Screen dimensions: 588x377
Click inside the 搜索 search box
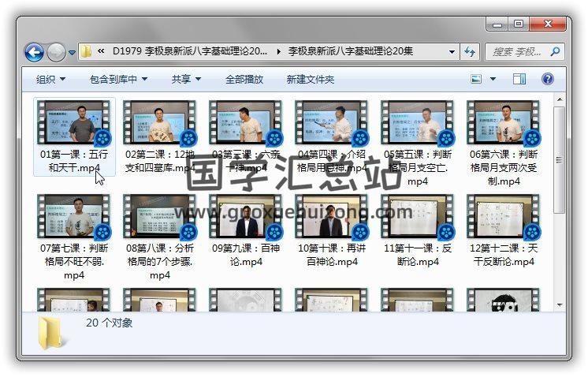(517, 52)
